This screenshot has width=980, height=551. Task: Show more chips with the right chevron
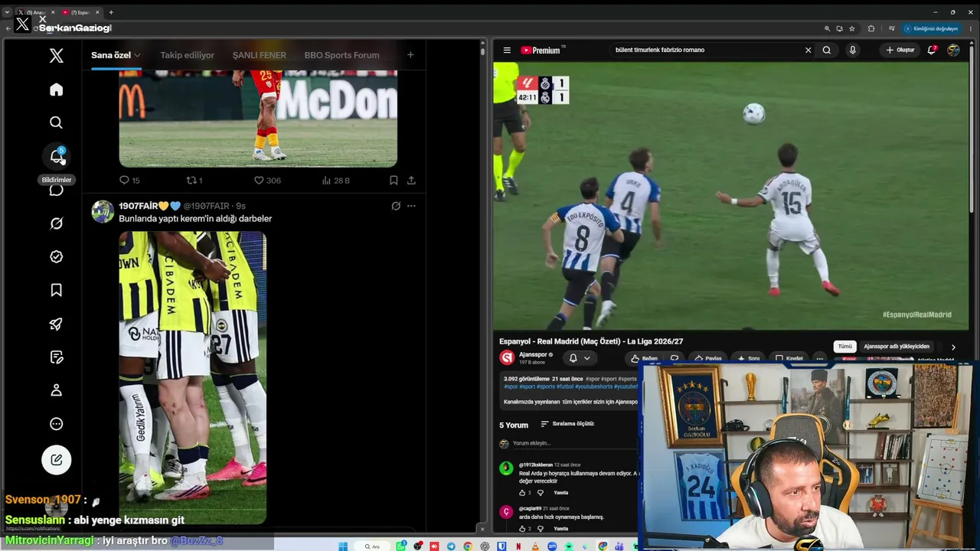[x=953, y=347]
